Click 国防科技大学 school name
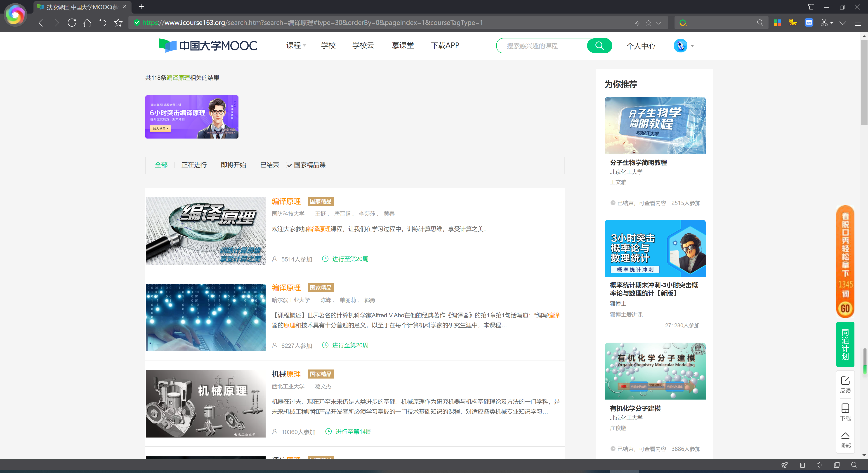Viewport: 868px width, 473px height. 288,214
